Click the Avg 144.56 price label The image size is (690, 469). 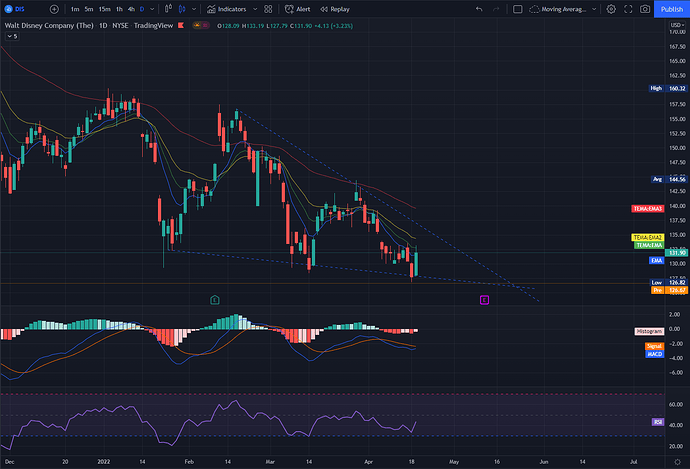point(668,180)
